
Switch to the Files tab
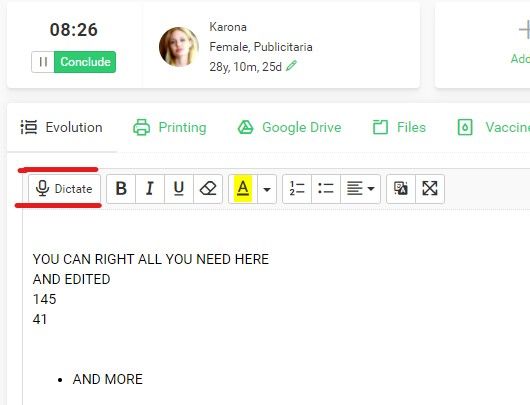(399, 127)
